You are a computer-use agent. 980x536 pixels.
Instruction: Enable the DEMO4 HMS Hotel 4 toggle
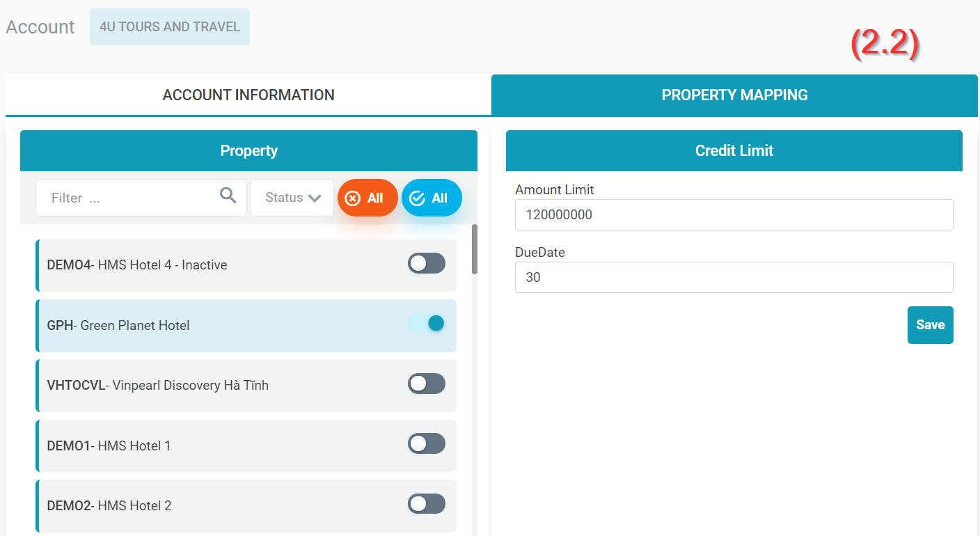click(x=426, y=263)
